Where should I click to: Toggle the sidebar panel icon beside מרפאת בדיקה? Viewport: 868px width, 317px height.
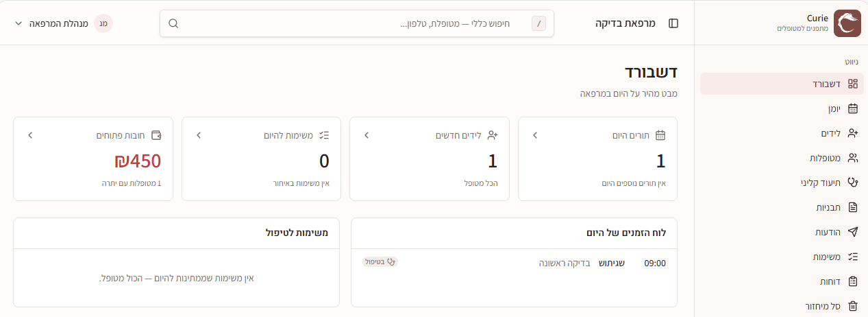673,23
